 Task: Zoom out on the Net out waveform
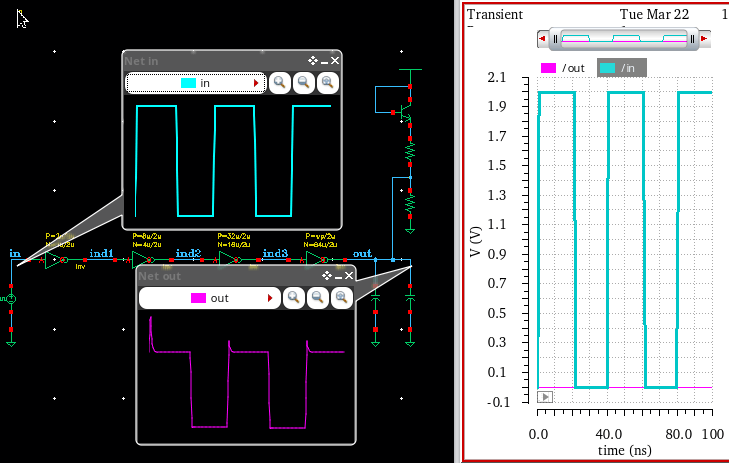click(318, 298)
